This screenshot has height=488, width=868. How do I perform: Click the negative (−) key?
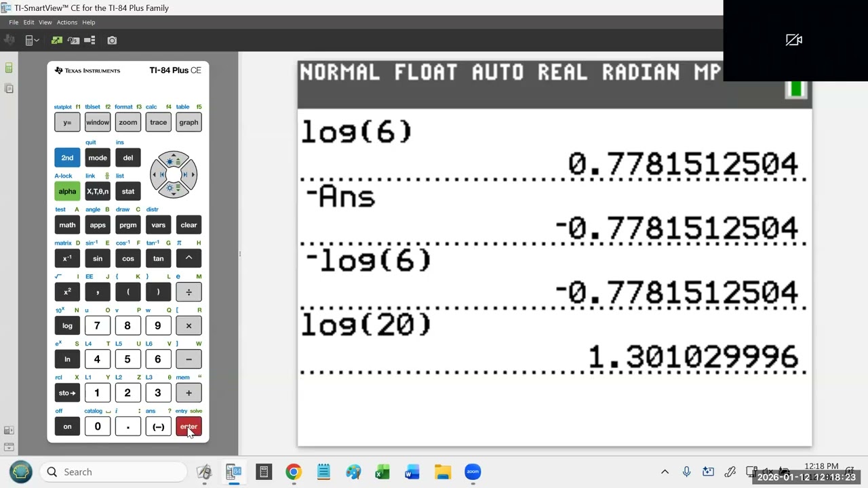(158, 427)
